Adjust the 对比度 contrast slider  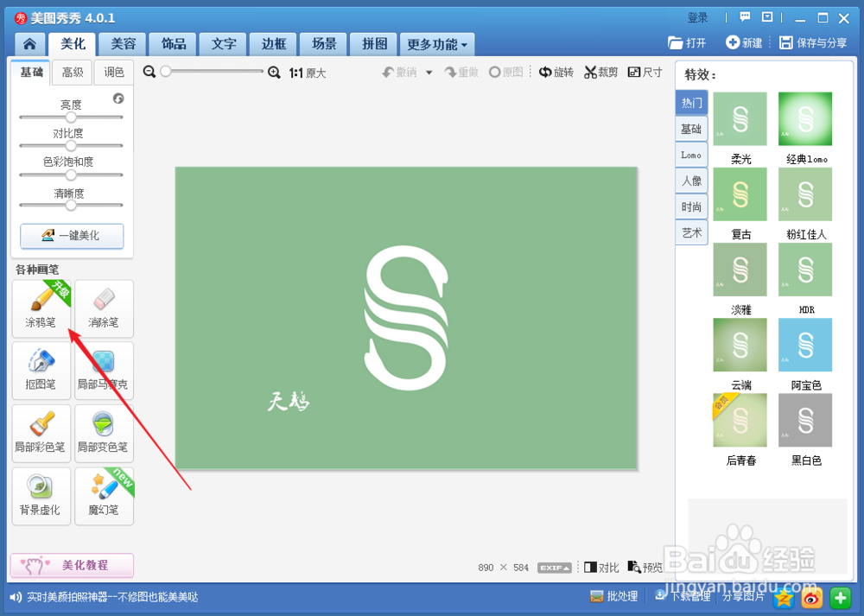[71, 145]
